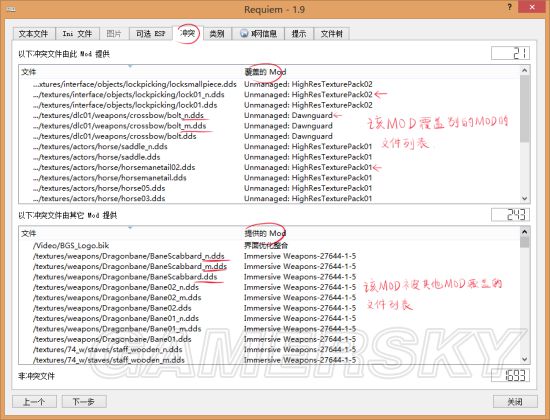550x420 pixels.
Task: Click the help question mark icon
Action: 509,7
